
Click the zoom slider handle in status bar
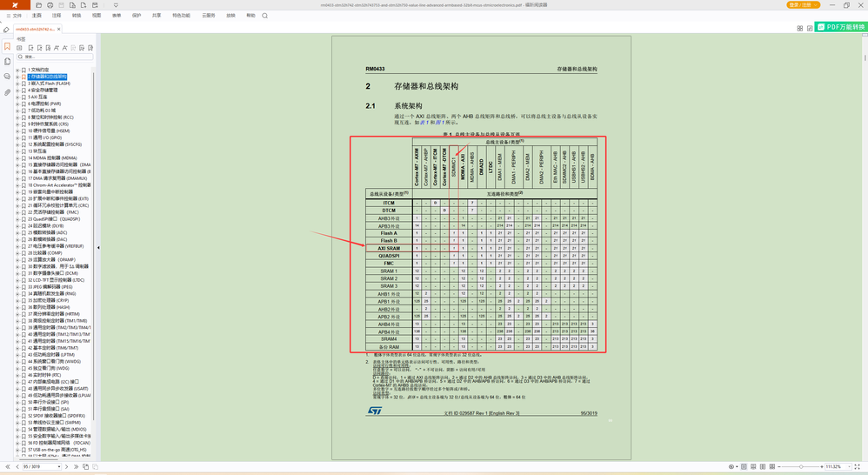tap(801, 466)
